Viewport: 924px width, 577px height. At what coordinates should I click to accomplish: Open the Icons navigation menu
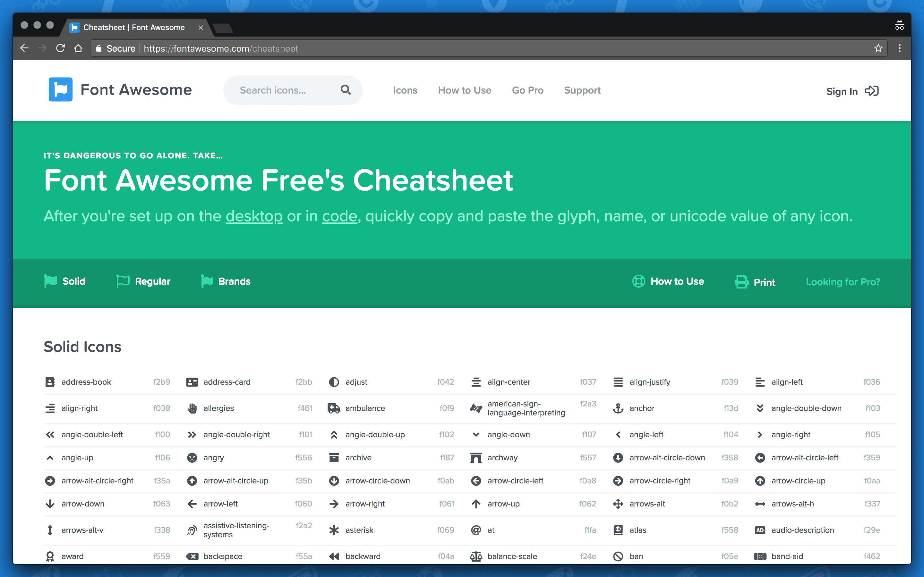point(405,90)
